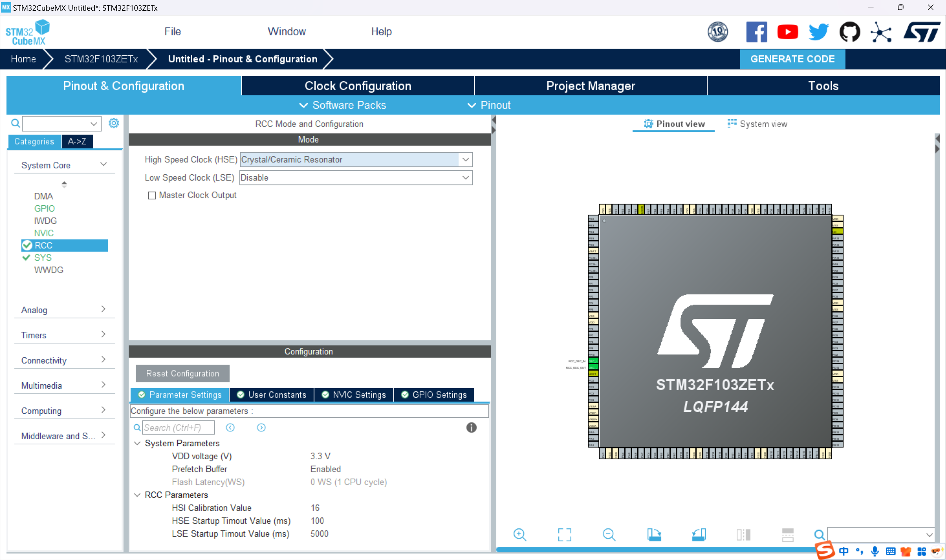
Task: Open the YouTube icon link
Action: point(787,32)
